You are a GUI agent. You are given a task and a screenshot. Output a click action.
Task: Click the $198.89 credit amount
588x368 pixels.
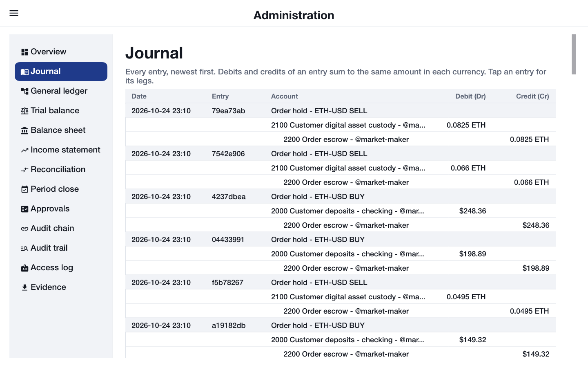coord(536,268)
